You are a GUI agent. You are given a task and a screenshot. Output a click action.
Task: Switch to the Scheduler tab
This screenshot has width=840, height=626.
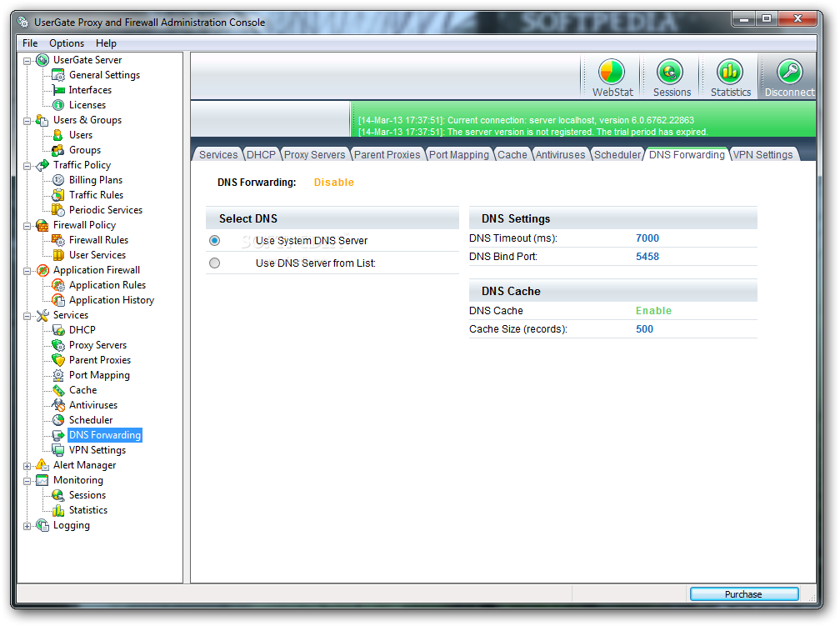point(617,155)
